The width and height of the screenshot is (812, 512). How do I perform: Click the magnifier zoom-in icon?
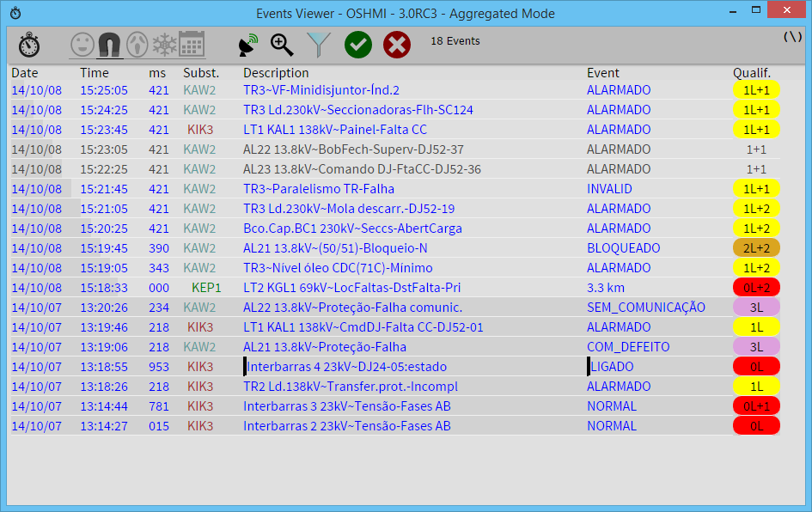point(282,45)
